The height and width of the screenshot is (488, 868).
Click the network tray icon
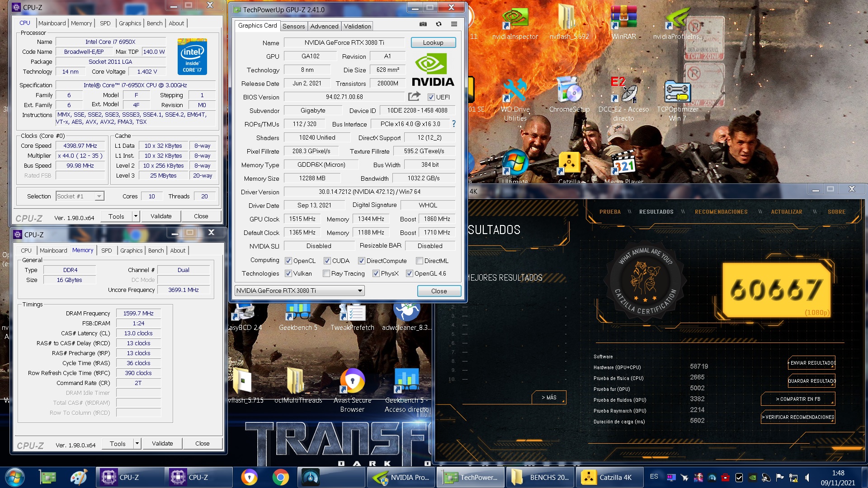coord(793,477)
